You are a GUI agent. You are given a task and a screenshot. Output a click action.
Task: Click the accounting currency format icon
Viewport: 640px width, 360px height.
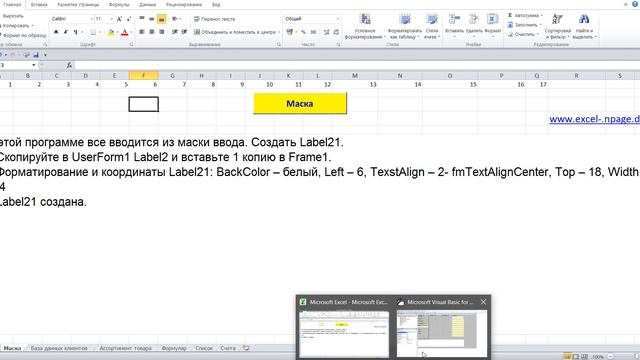pyautogui.click(x=289, y=32)
